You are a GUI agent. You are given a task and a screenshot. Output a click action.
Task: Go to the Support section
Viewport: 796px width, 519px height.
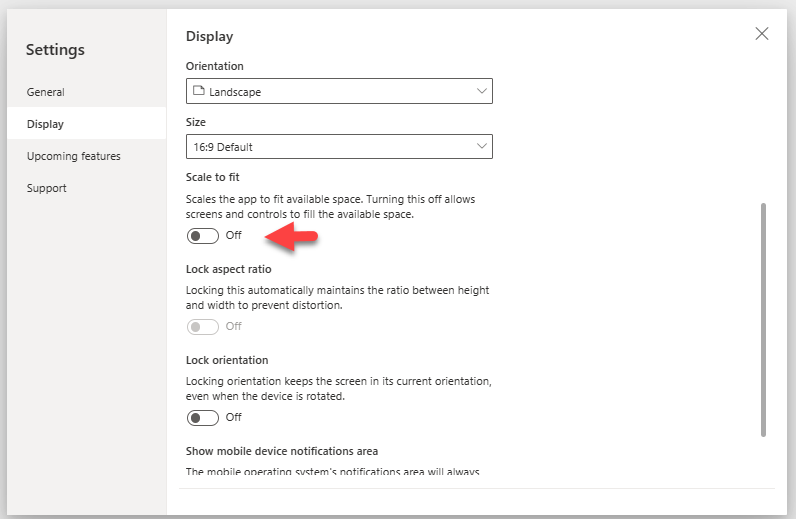click(86, 188)
